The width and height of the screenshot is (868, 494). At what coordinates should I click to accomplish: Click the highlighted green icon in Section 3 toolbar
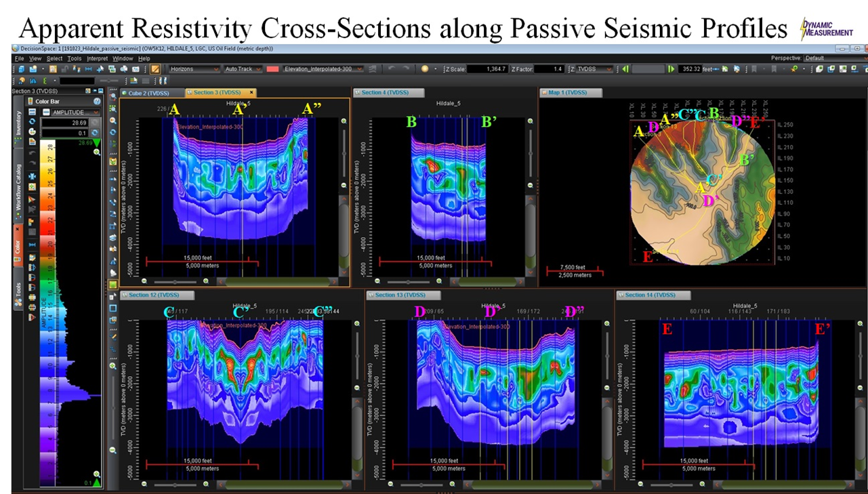click(113, 285)
